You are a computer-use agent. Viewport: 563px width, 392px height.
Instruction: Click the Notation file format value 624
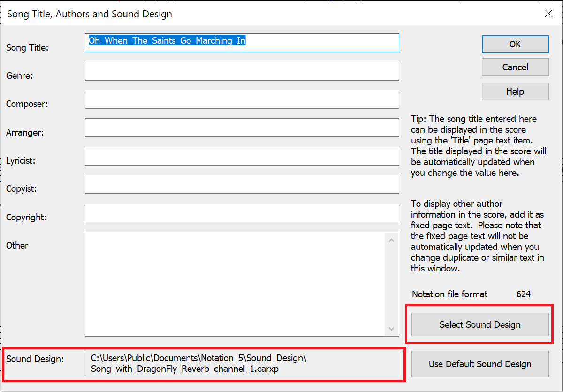point(523,294)
